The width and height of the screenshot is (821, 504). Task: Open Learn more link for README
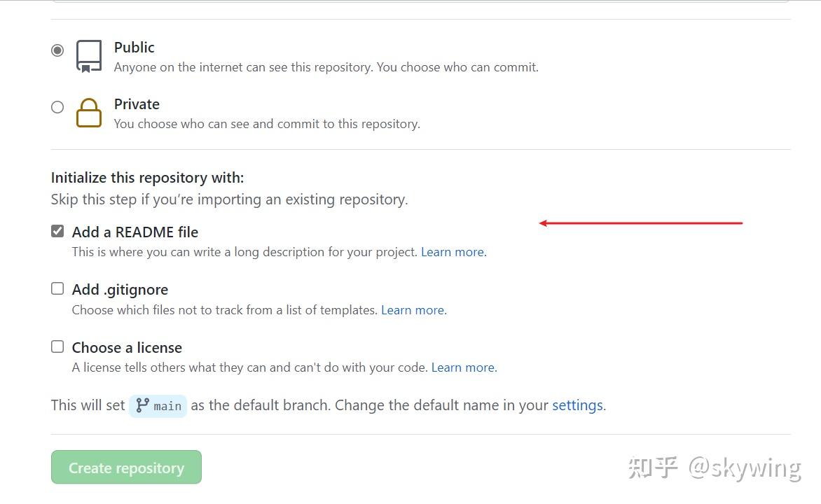(x=453, y=252)
